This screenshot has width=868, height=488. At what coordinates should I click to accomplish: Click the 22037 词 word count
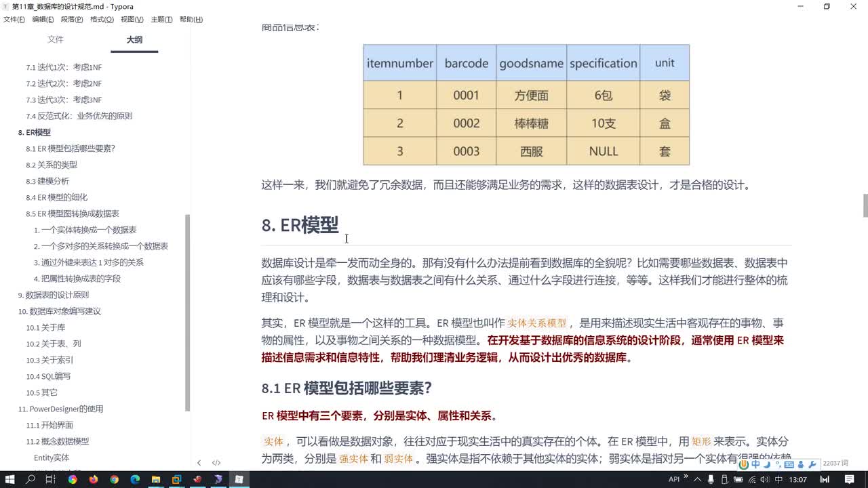(x=835, y=464)
